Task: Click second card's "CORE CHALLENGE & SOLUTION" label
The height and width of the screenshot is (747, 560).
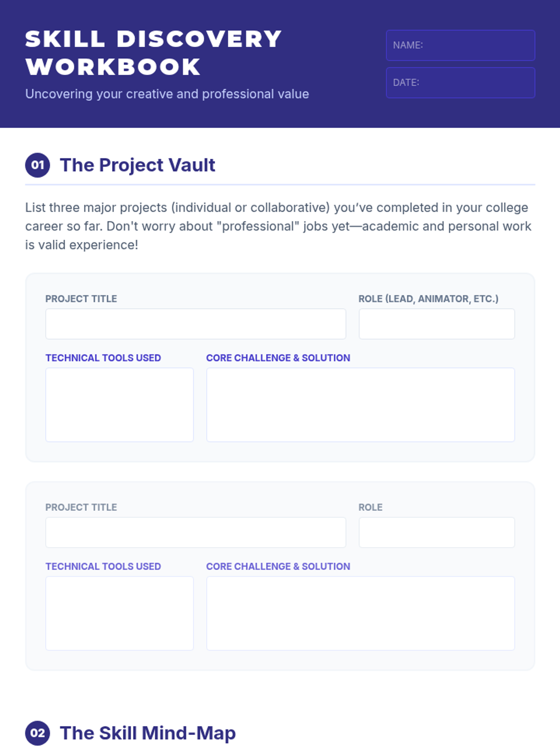Action: coord(278,566)
